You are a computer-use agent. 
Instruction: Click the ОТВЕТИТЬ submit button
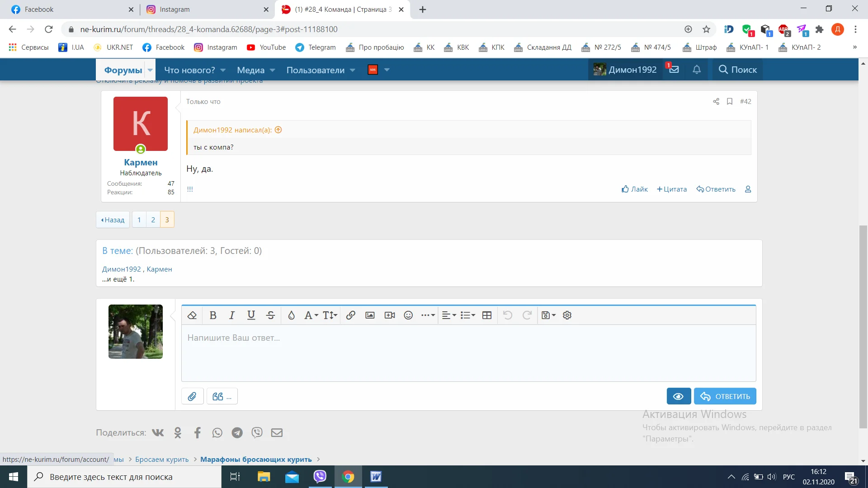click(x=725, y=396)
